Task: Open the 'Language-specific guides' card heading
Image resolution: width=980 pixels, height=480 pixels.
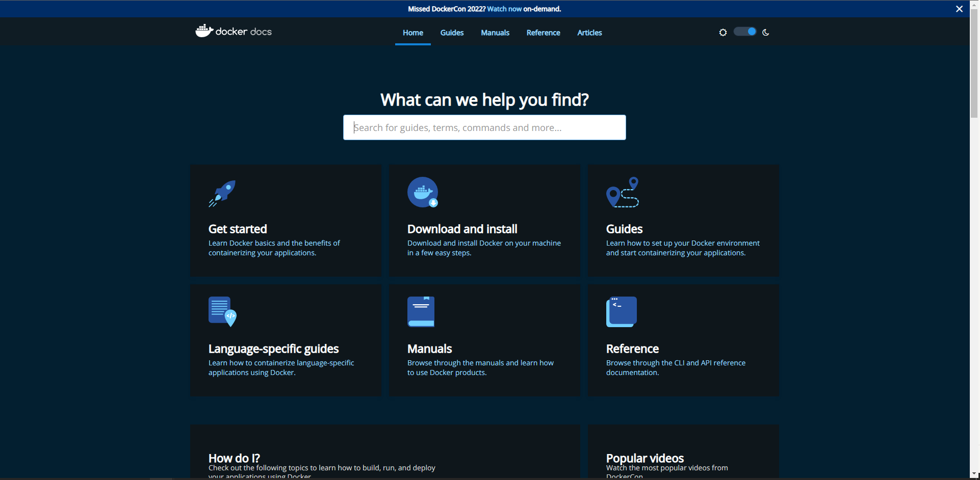Action: 273,349
